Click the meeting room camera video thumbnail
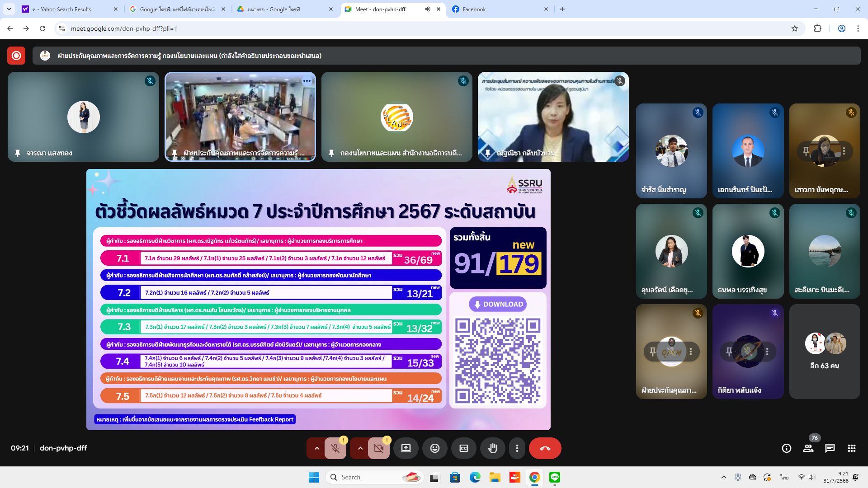Screen dimensions: 868x488 pos(240,117)
